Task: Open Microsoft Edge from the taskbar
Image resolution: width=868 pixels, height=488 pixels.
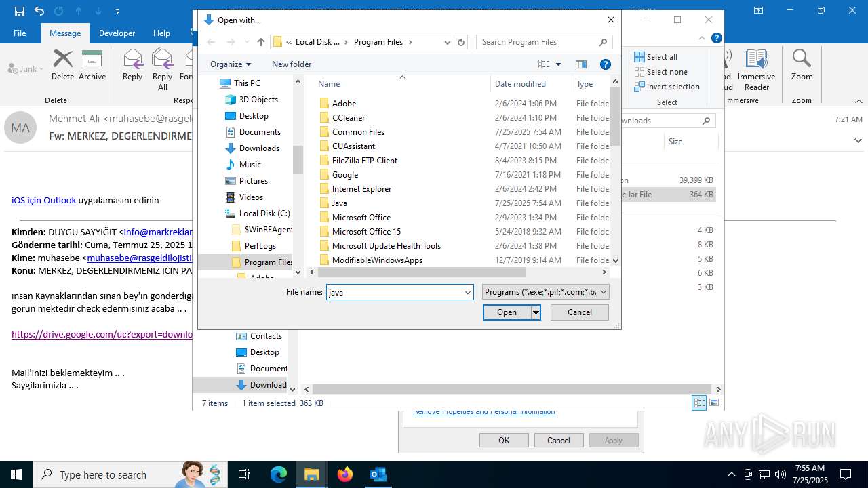Action: tap(279, 474)
